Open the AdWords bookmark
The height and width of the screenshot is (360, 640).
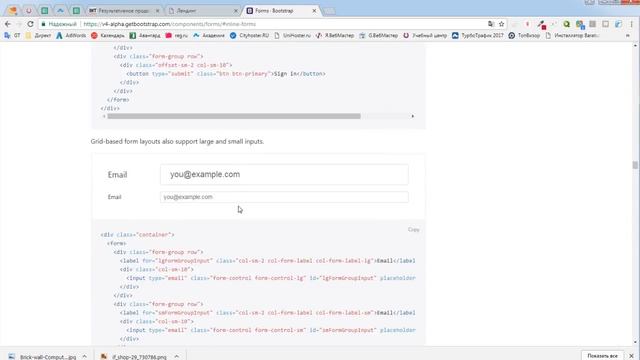71,36
